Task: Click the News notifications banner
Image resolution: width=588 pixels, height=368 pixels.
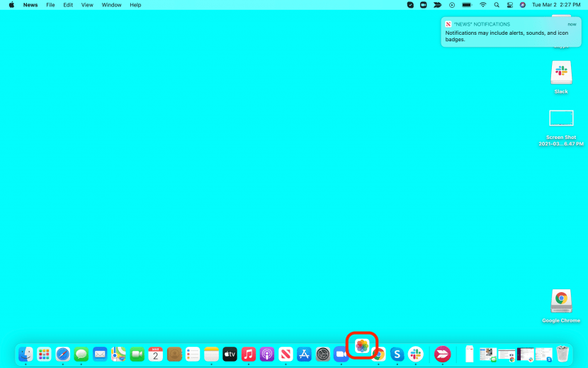Action: pos(510,32)
